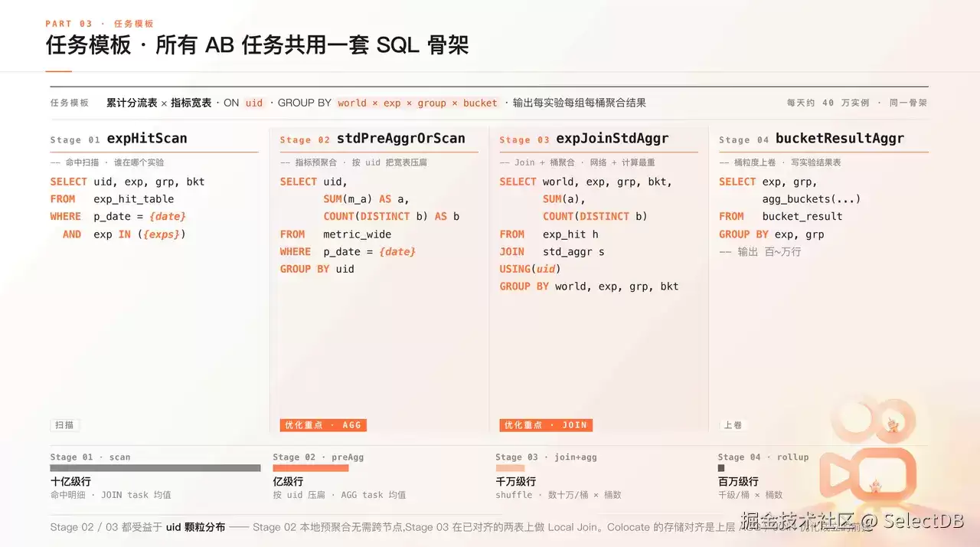The image size is (980, 547).
Task: Click the {date} placeholder in Stage 02 SQL
Action: 397,251
